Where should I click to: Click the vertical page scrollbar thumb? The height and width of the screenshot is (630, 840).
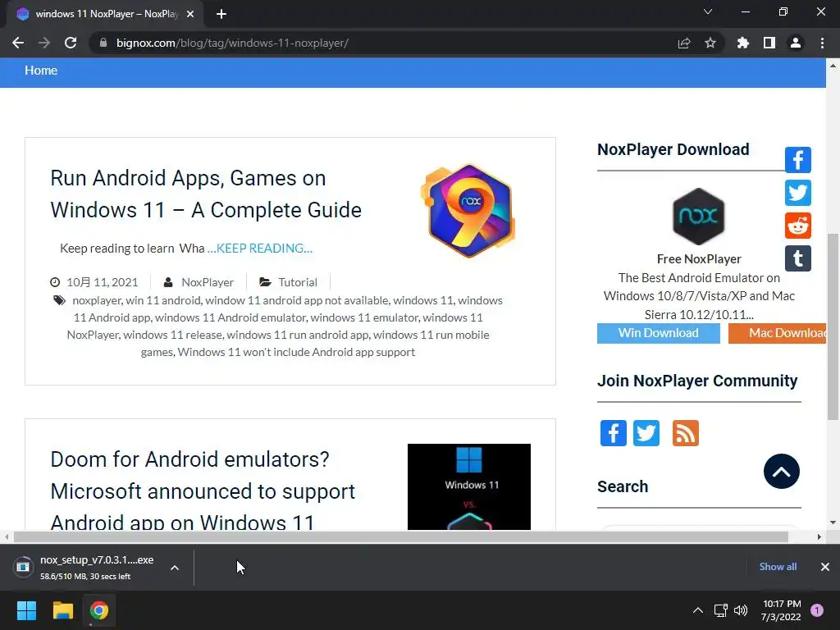coord(833,326)
